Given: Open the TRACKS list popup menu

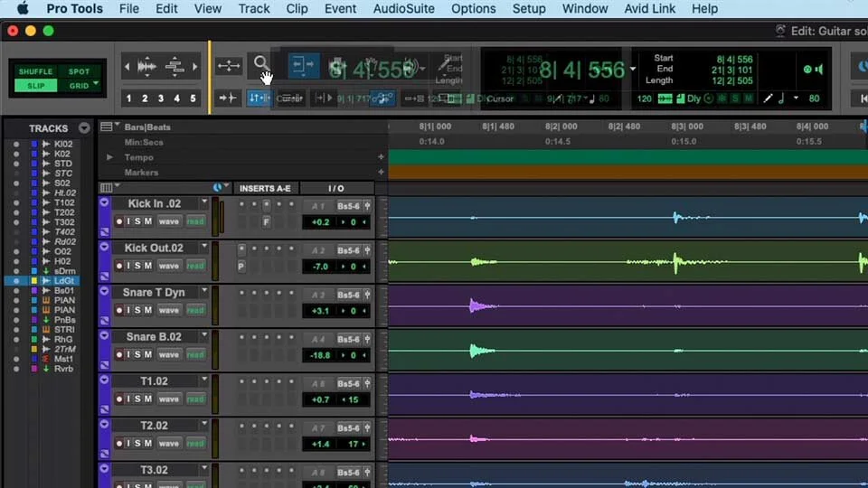Looking at the screenshot, I should (x=83, y=128).
